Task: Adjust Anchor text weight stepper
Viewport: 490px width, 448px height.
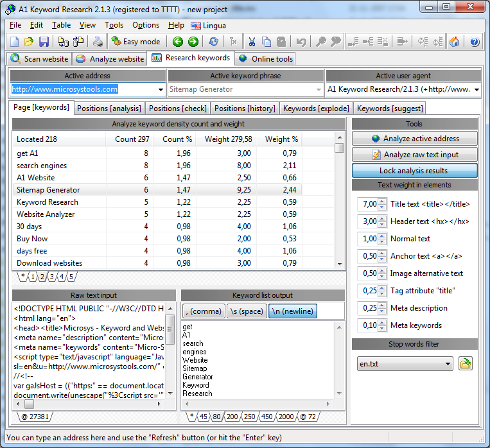Action: pos(381,256)
